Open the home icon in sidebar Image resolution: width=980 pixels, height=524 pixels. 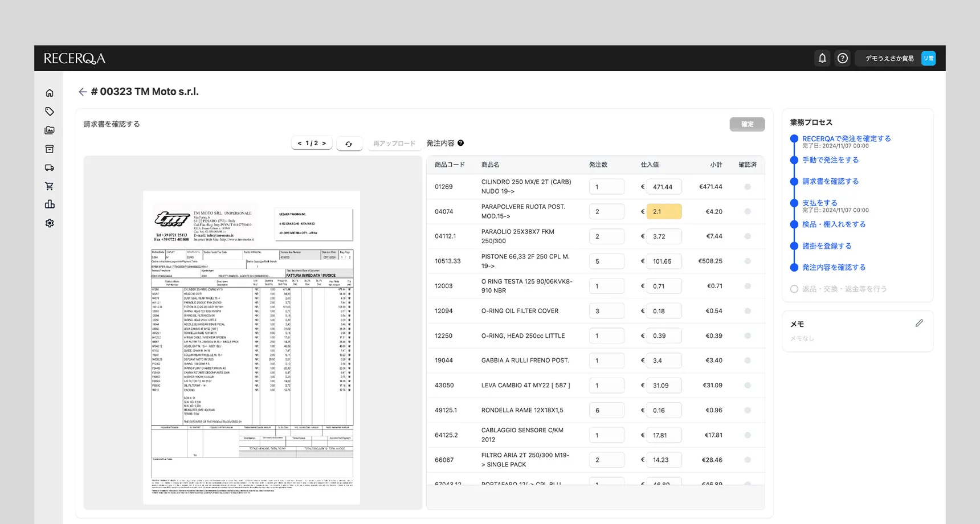pos(50,93)
